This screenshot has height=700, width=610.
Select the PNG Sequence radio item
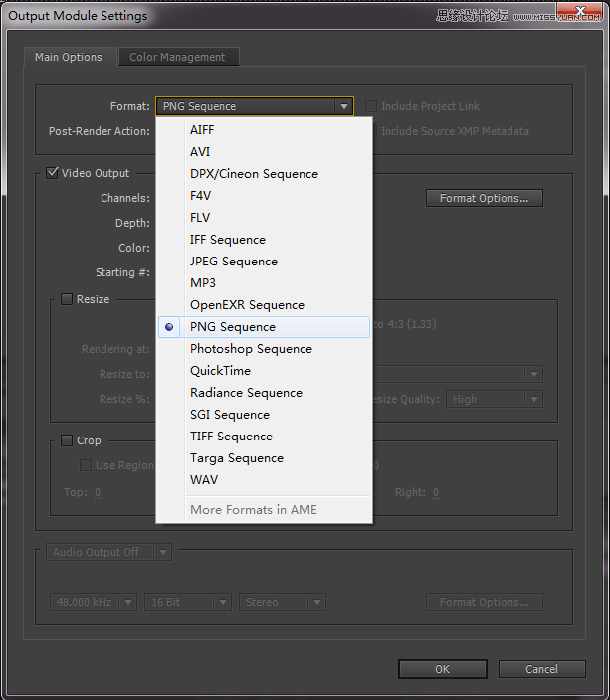click(233, 327)
